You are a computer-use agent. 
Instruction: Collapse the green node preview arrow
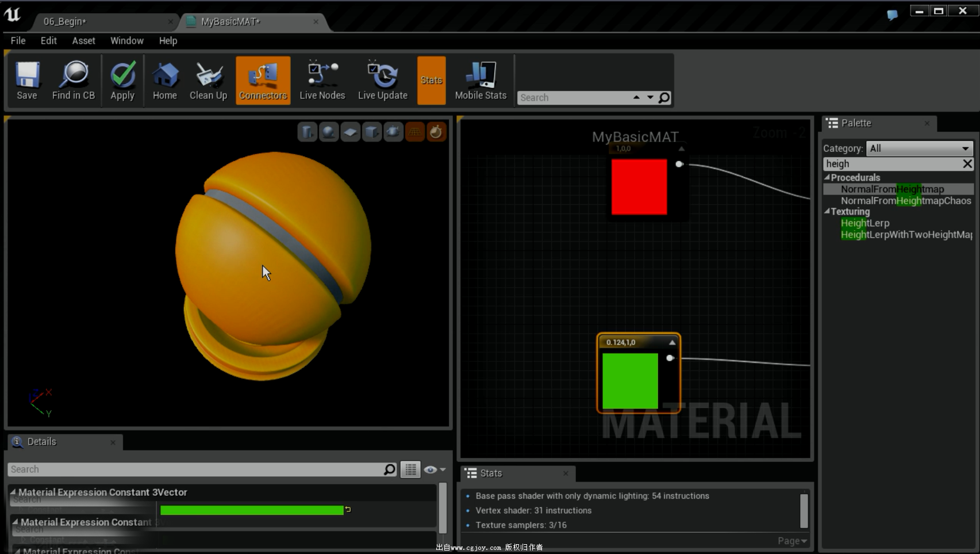672,342
